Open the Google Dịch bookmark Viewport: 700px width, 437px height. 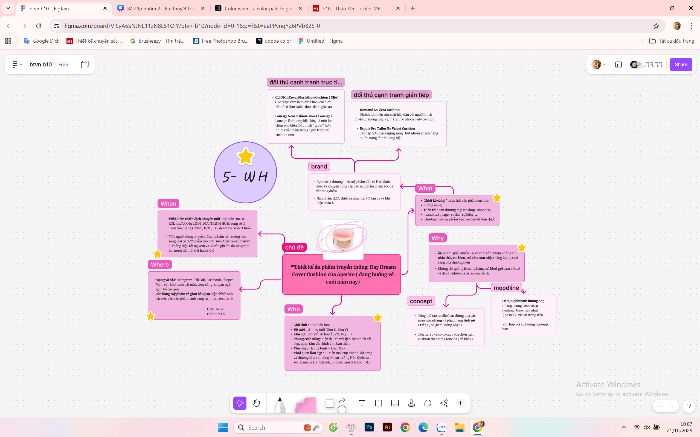click(x=41, y=41)
